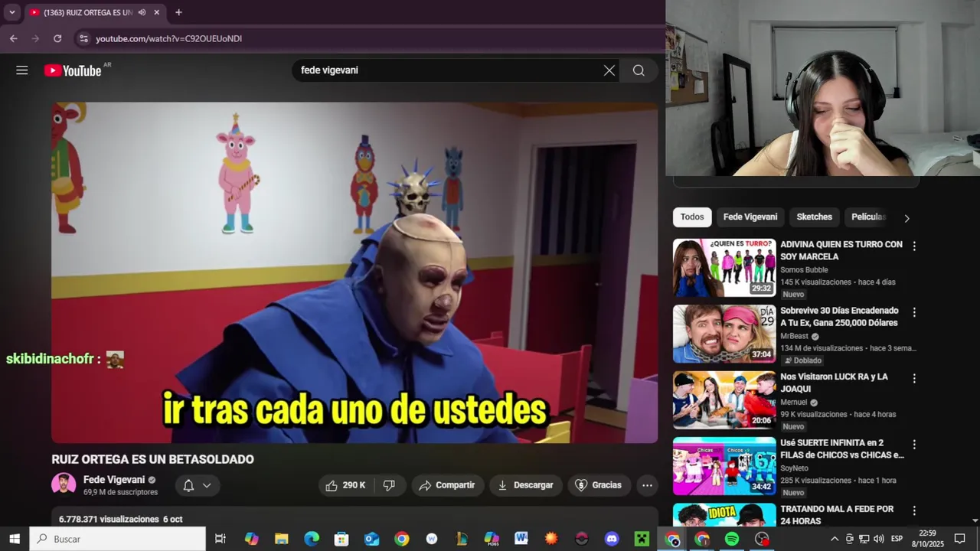Like the video (290 K thumbs up)

345,485
